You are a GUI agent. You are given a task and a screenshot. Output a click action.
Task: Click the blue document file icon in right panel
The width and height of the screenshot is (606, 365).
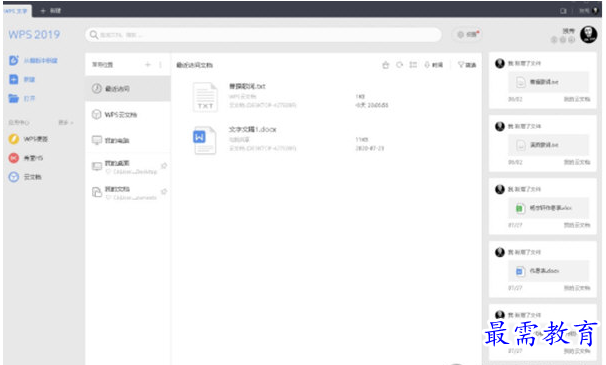(x=520, y=271)
